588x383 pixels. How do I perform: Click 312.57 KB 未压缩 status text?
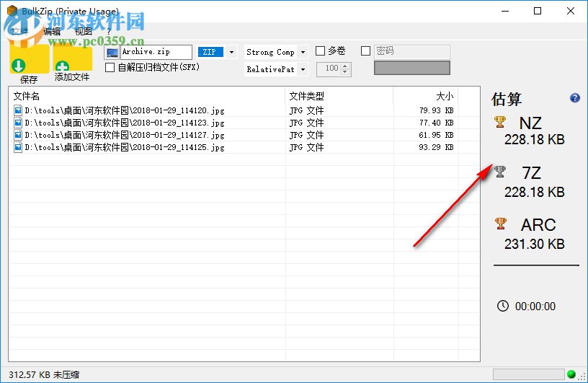44,374
